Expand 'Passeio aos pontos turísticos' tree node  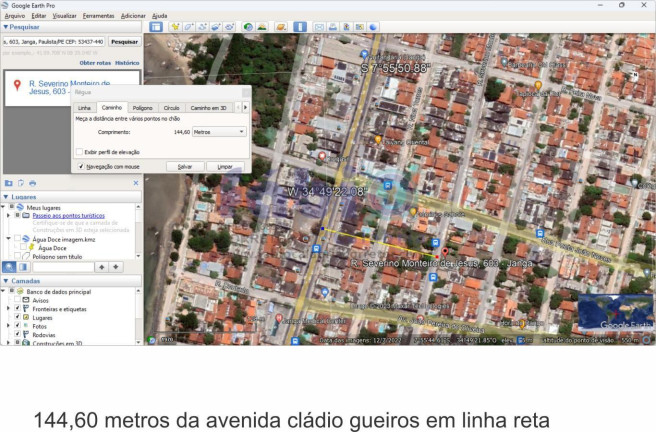click(8, 215)
